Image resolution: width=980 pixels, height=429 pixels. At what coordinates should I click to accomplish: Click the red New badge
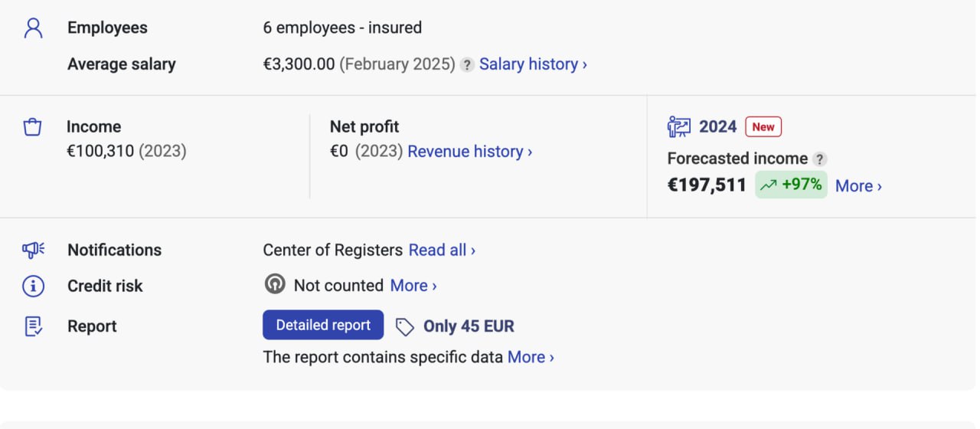point(763,127)
